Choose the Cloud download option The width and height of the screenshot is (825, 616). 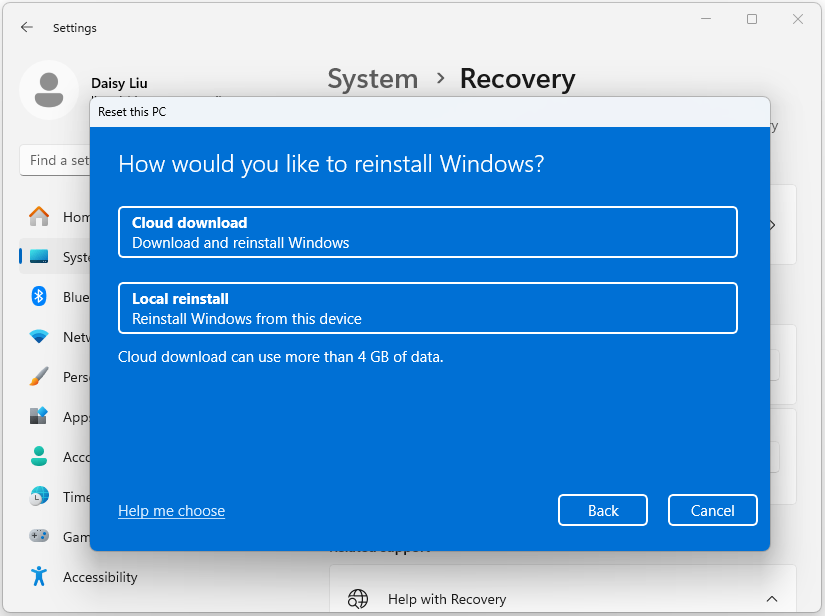pos(427,231)
